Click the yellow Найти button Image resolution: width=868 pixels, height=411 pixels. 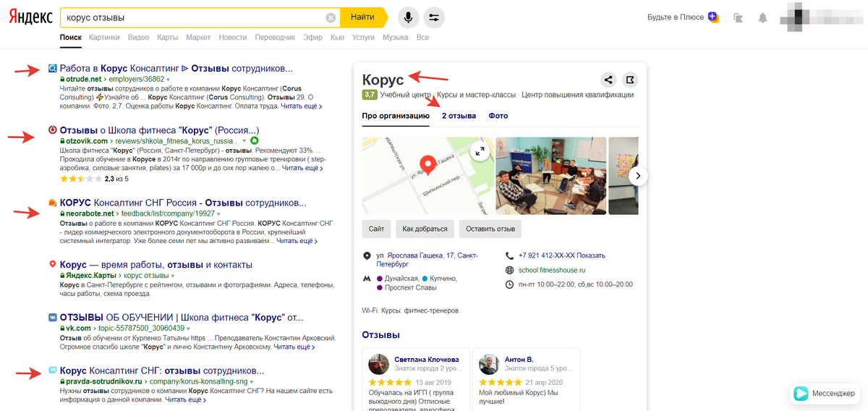(x=362, y=17)
